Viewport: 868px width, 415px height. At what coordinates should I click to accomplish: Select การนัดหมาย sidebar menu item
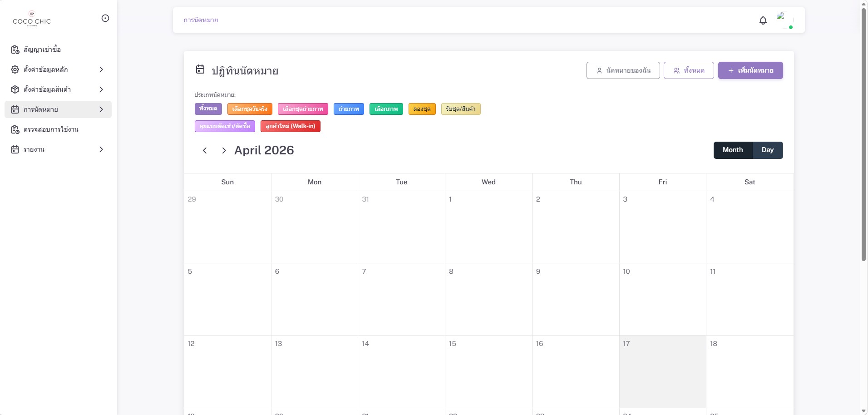click(41, 109)
